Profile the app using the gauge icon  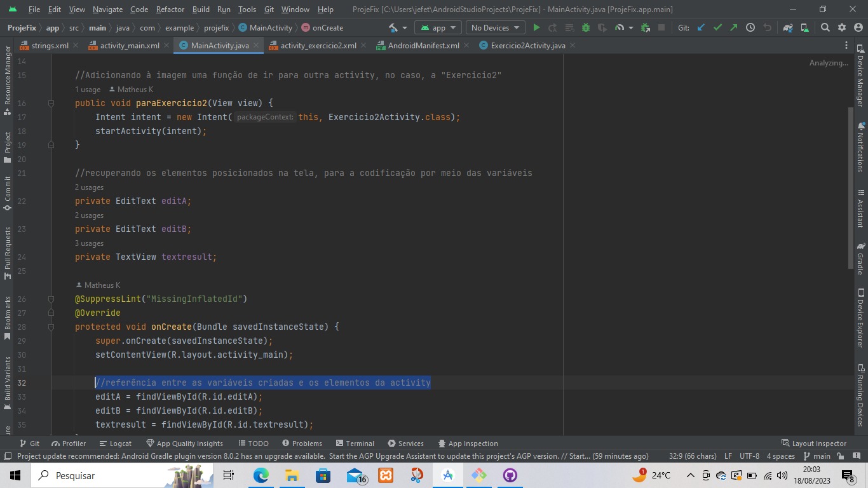coord(620,28)
